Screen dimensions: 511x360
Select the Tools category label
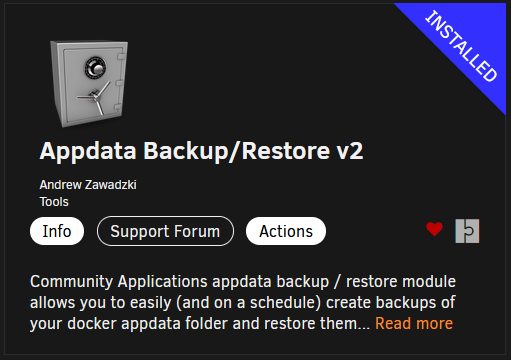click(54, 202)
